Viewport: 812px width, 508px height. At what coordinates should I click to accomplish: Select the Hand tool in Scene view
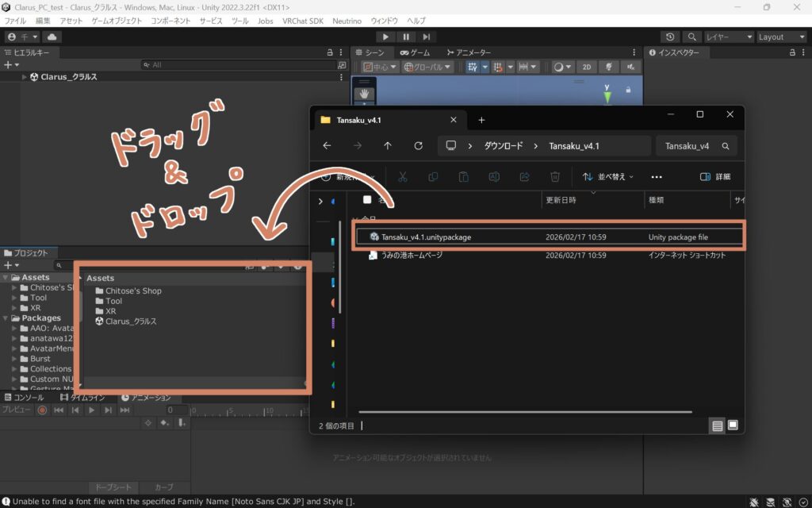(364, 94)
